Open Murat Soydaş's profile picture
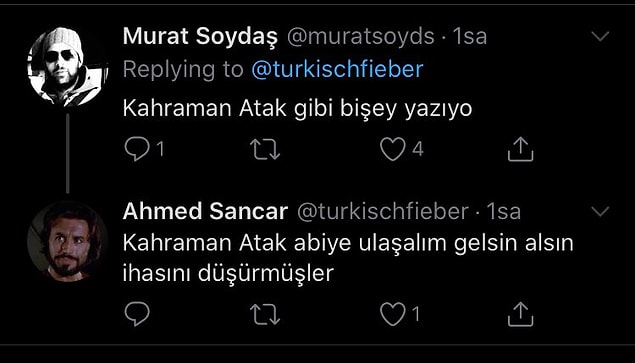This screenshot has width=635, height=363. tap(67, 67)
